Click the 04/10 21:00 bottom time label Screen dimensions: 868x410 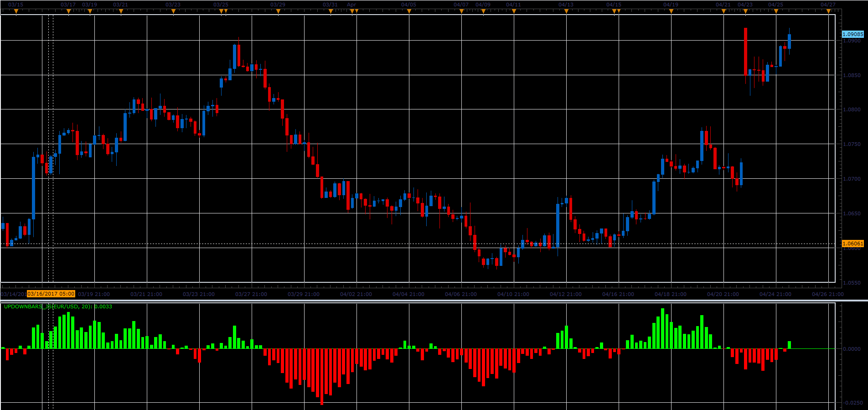(x=513, y=294)
